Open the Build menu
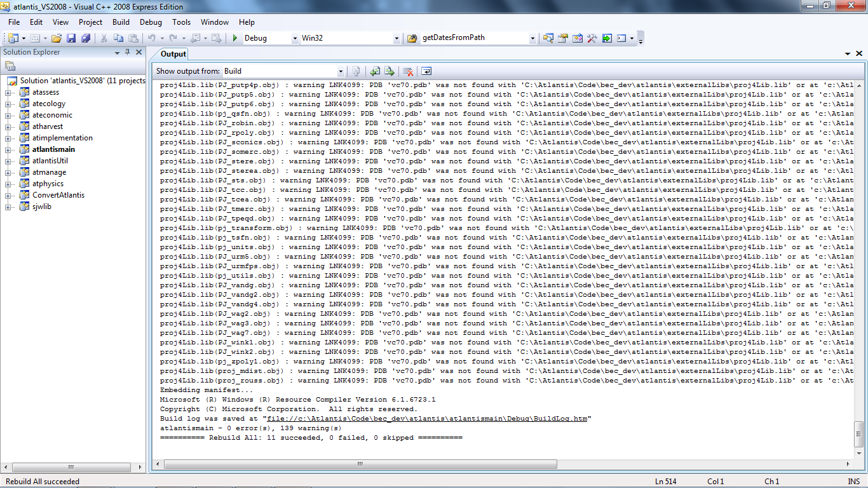The height and width of the screenshot is (488, 868). [121, 22]
